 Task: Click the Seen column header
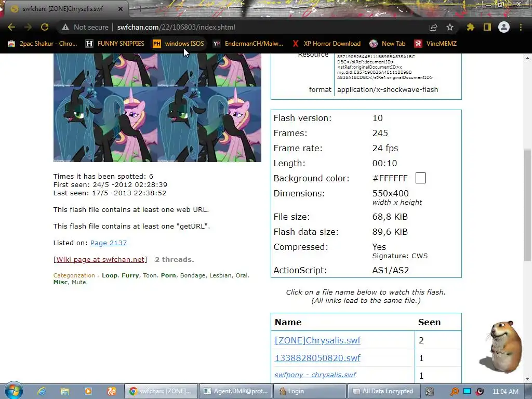pos(429,322)
